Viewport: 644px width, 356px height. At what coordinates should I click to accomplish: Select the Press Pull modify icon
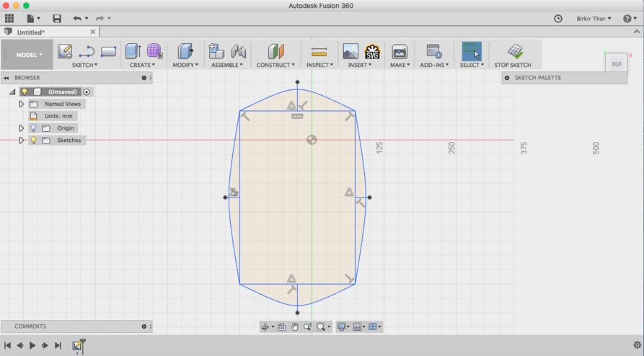tap(185, 51)
